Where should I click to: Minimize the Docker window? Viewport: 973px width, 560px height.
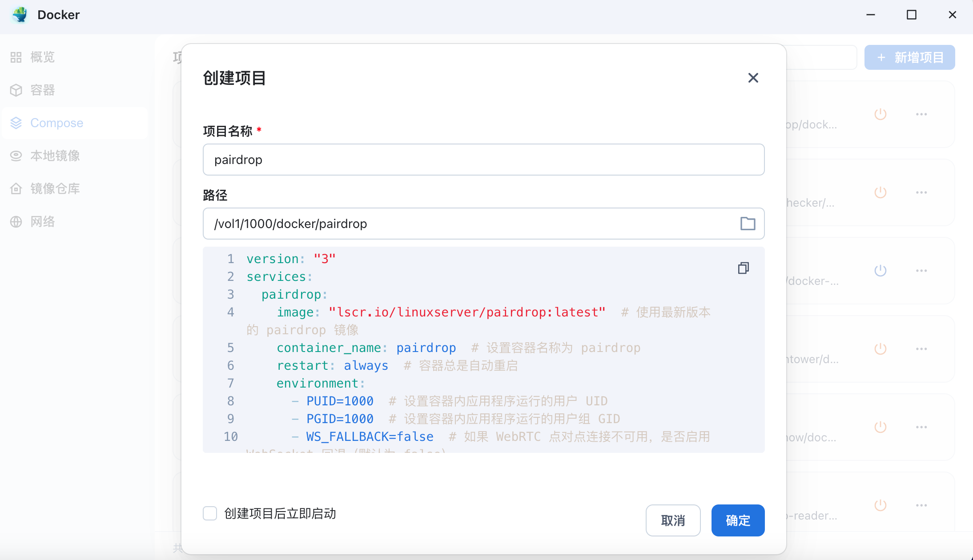pos(871,15)
